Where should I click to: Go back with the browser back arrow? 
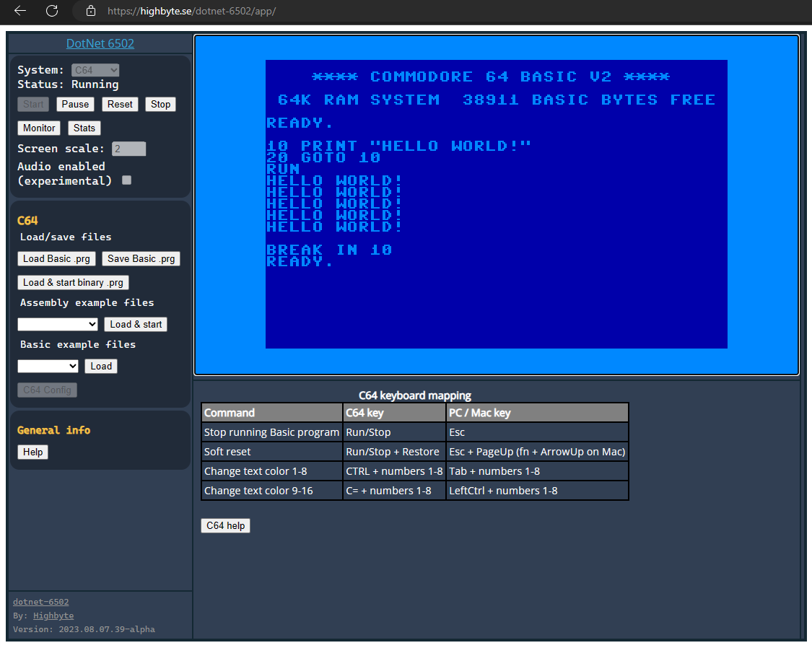[x=20, y=11]
